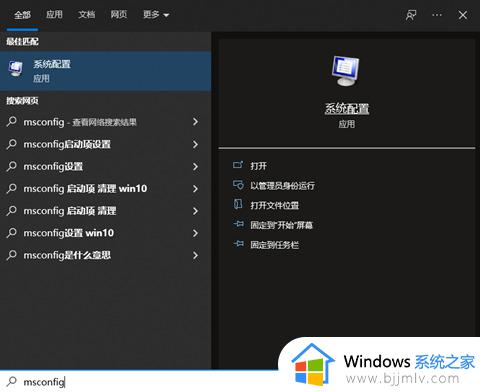480x392 pixels.
Task: Select the 系统配置 best match result
Action: pos(105,71)
